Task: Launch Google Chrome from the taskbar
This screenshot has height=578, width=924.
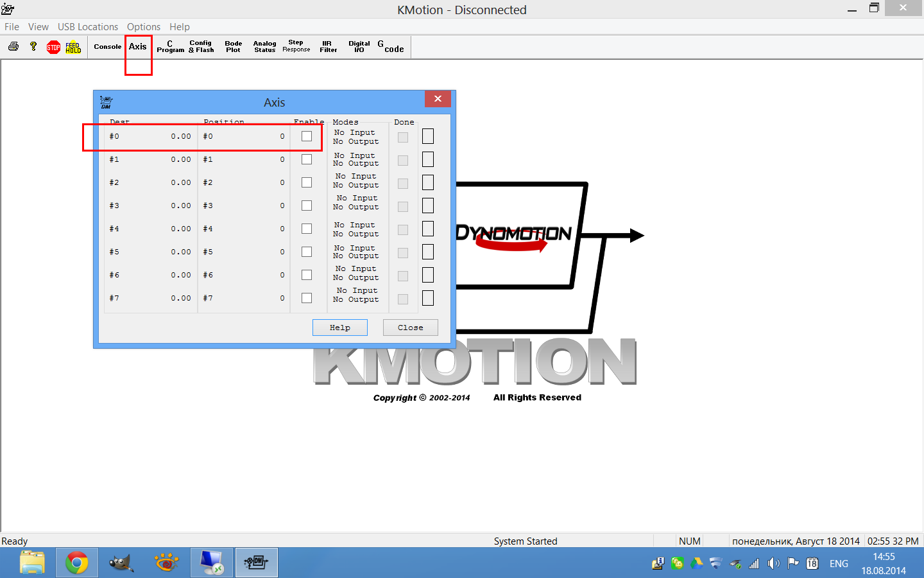Action: (x=76, y=563)
